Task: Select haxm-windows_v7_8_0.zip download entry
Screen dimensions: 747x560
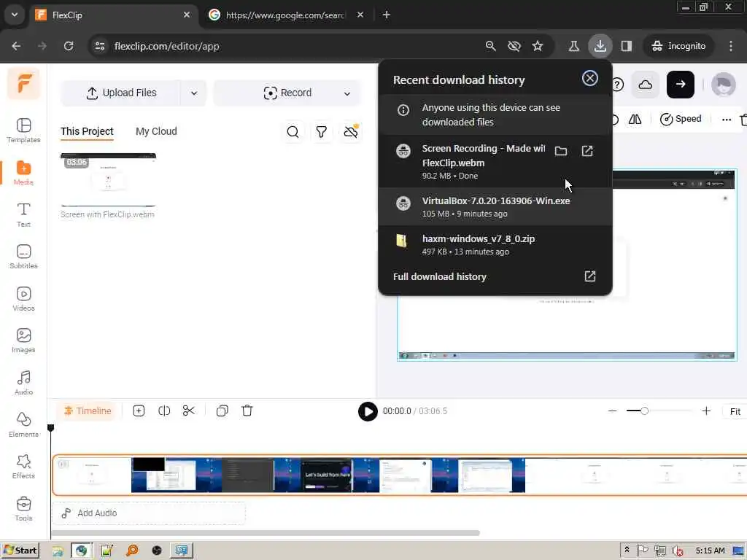Action: click(x=495, y=244)
